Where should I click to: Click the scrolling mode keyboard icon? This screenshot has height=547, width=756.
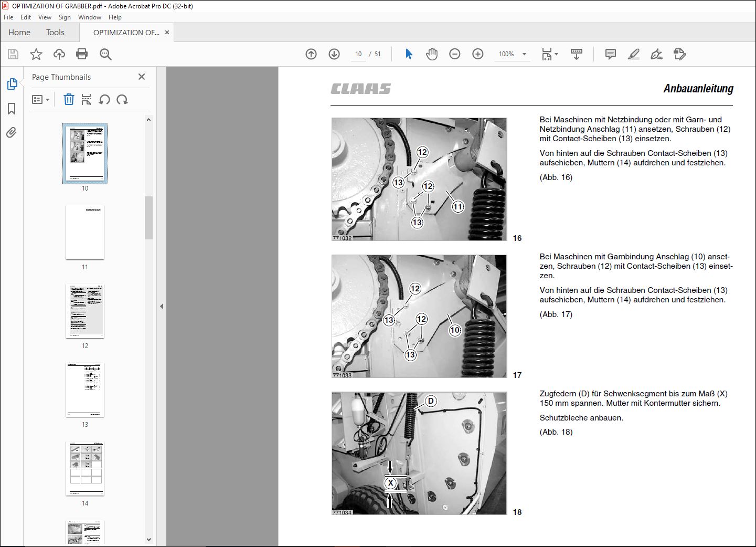coord(577,54)
